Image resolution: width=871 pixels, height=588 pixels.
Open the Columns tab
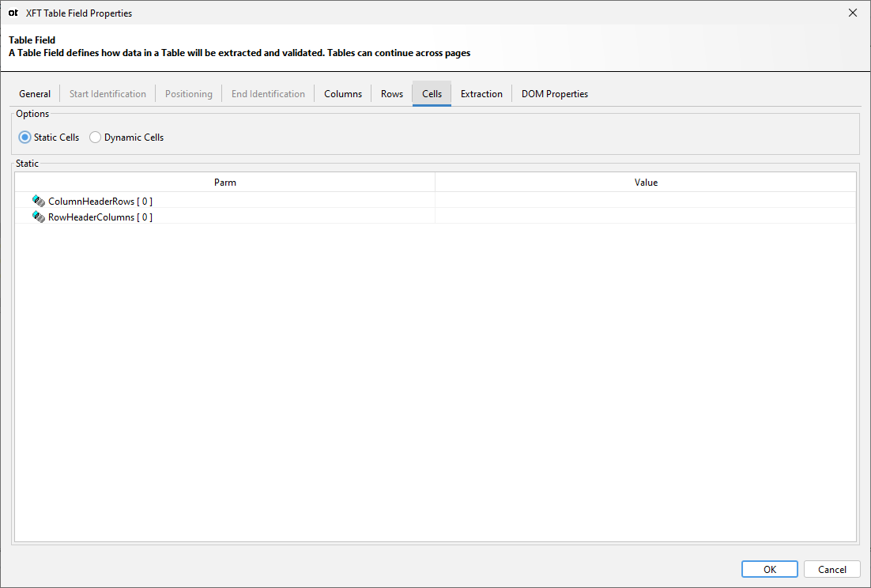[x=342, y=93]
